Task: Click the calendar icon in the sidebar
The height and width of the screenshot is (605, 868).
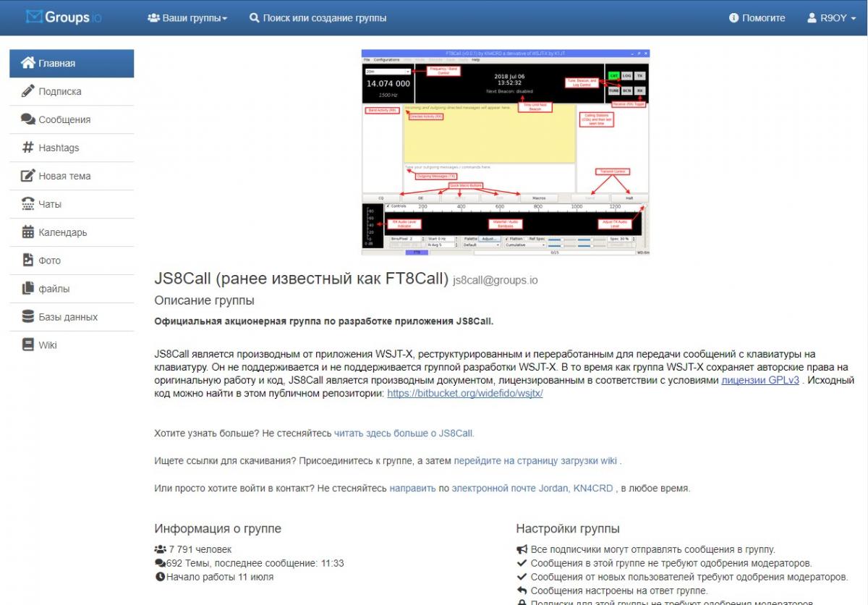Action: (x=28, y=232)
